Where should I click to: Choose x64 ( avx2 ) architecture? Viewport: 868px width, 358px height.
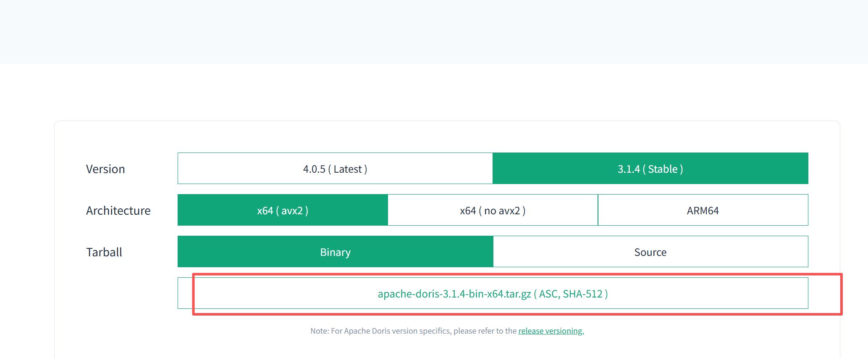click(x=283, y=210)
